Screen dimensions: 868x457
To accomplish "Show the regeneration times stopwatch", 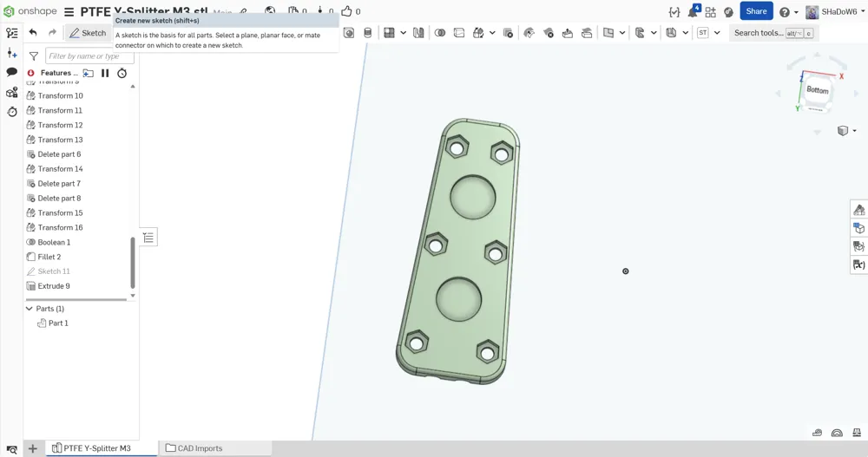I will tap(122, 73).
